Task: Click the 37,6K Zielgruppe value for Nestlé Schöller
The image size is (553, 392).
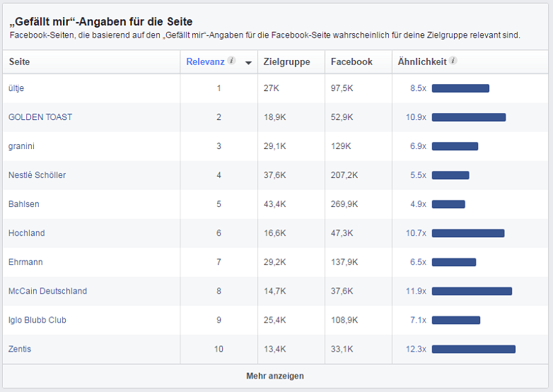Action: pyautogui.click(x=275, y=175)
